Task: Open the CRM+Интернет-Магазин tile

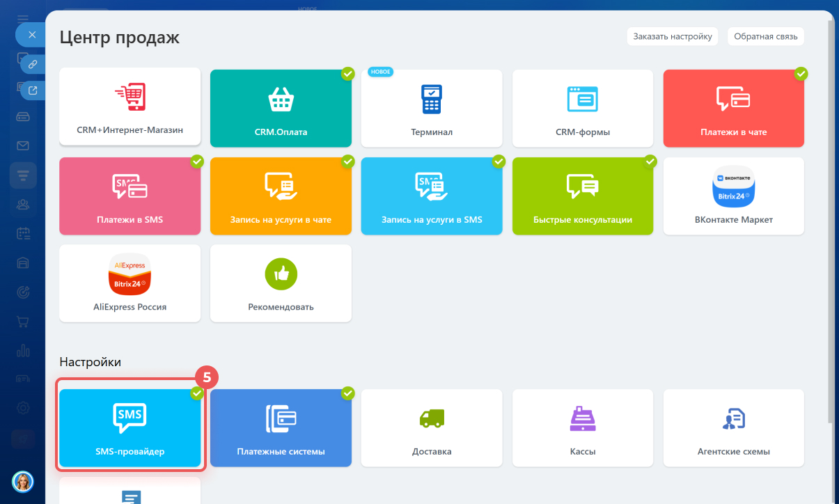Action: tap(130, 107)
